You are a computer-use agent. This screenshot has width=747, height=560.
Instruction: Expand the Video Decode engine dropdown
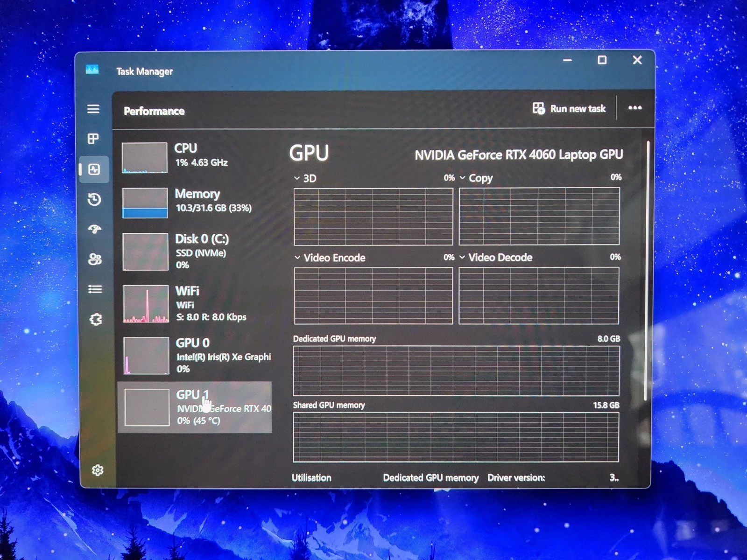462,257
